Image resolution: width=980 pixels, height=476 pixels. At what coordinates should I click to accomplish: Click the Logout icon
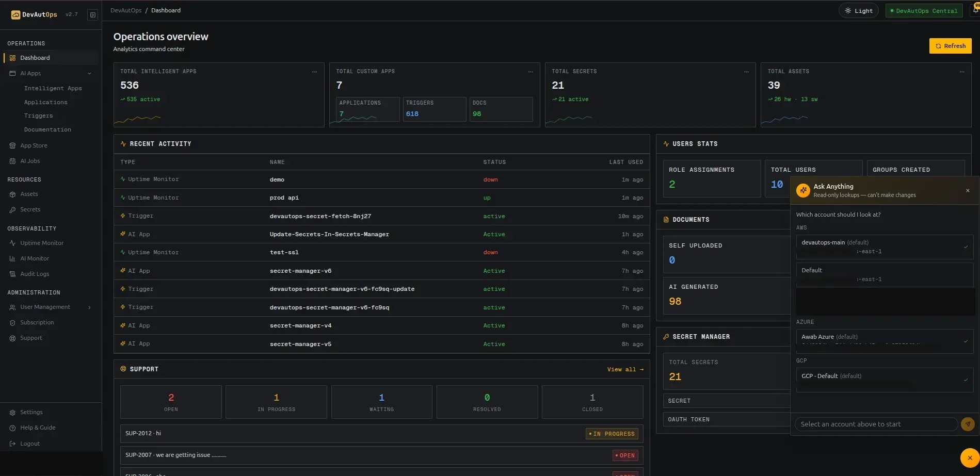(12, 444)
